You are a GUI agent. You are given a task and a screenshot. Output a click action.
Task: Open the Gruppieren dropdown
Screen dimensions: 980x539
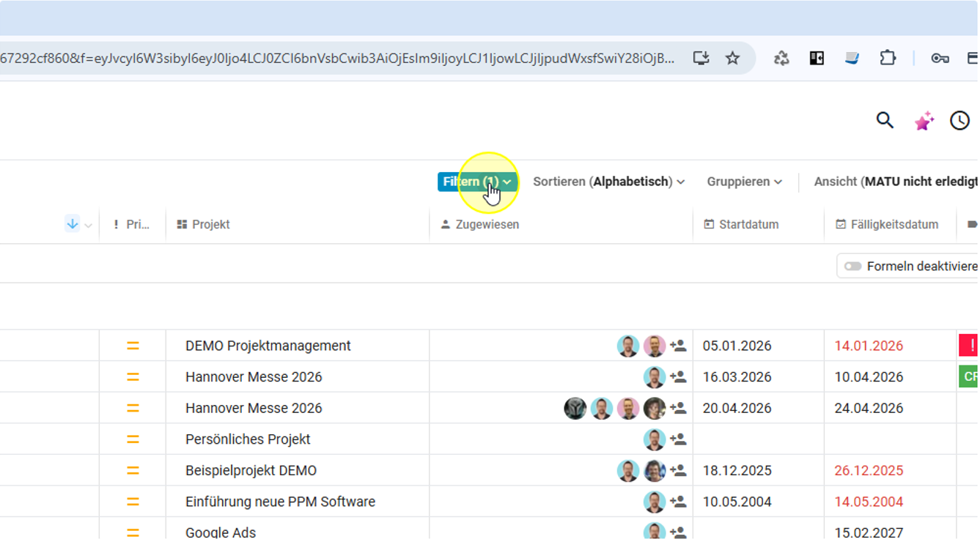tap(744, 182)
